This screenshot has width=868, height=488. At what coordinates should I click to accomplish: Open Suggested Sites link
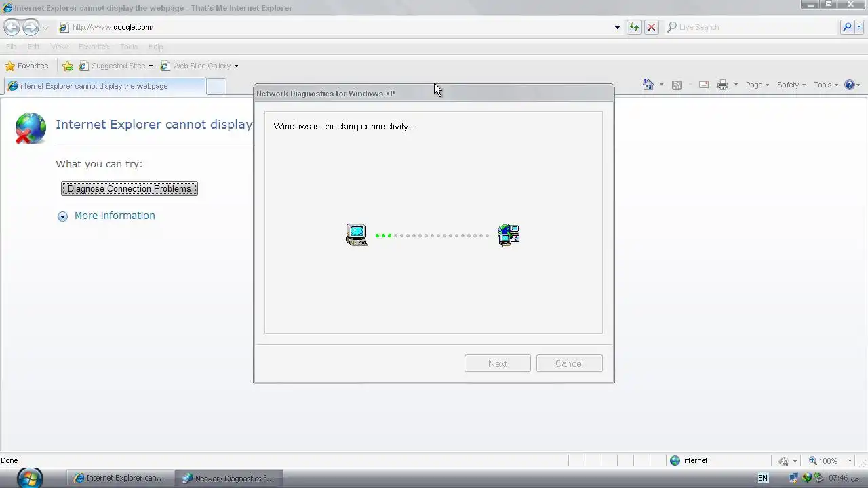click(x=113, y=66)
